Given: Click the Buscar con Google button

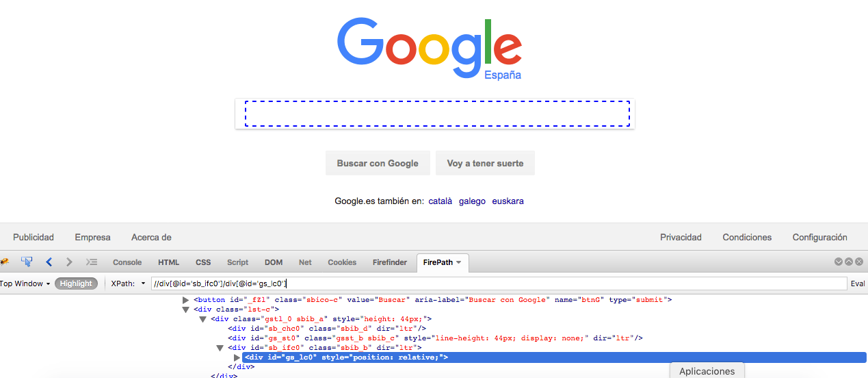Looking at the screenshot, I should point(378,163).
